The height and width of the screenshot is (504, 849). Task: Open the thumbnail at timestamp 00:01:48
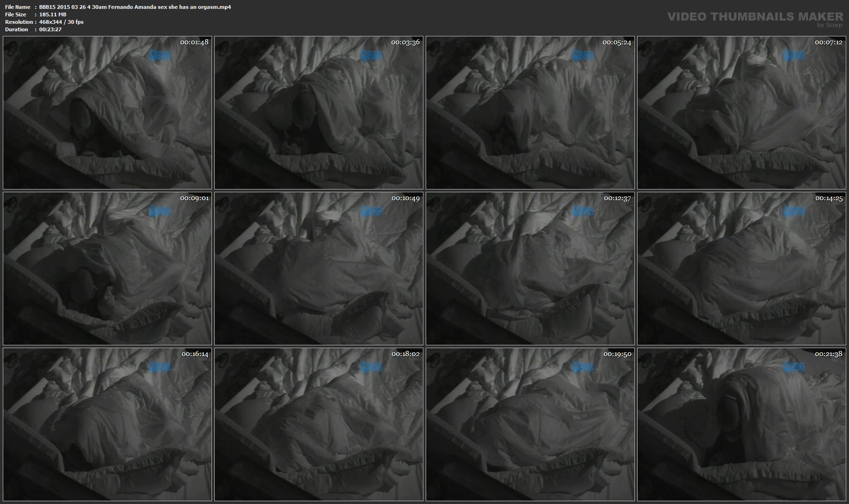(x=107, y=112)
